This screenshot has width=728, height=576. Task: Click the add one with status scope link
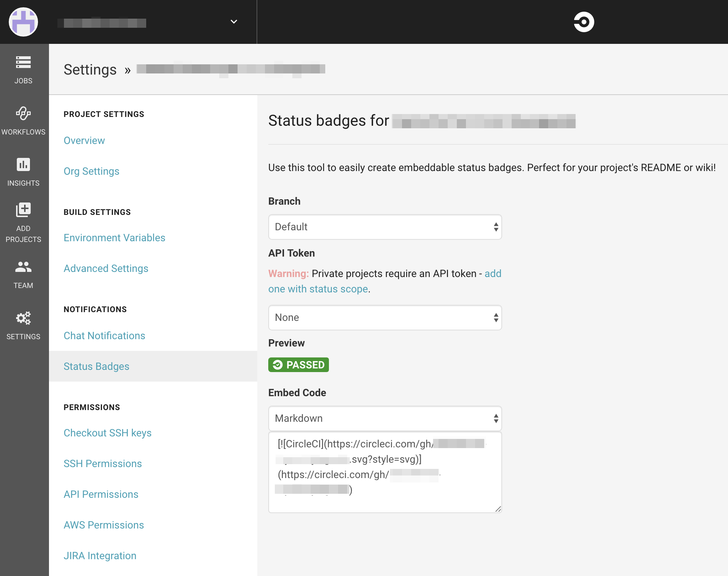coord(318,289)
